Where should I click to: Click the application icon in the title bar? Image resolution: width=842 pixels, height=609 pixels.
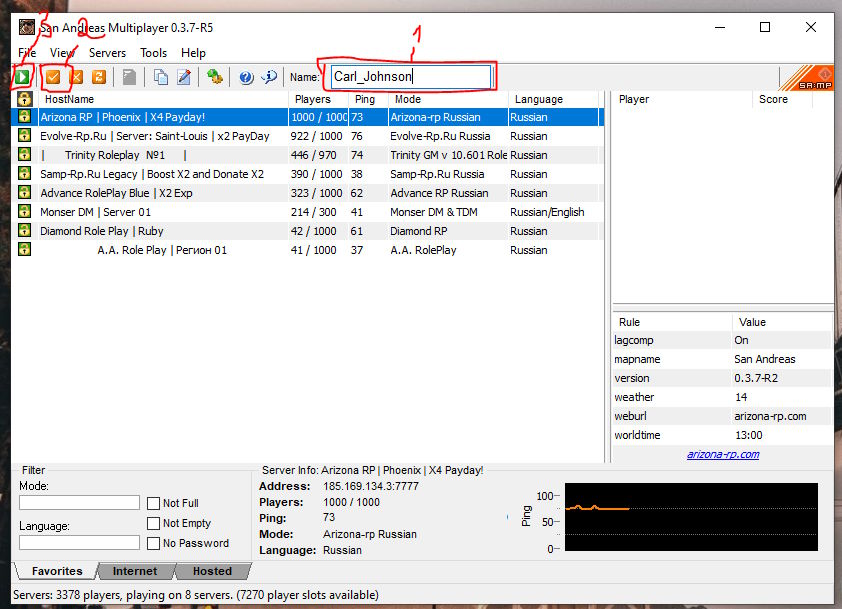click(27, 27)
